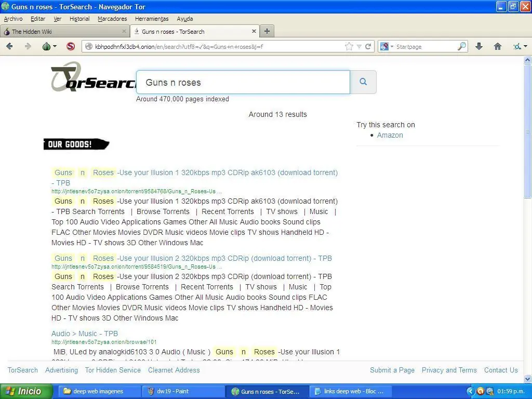Expand hidden system tray icons arrow
532x399 pixels.
click(470, 391)
